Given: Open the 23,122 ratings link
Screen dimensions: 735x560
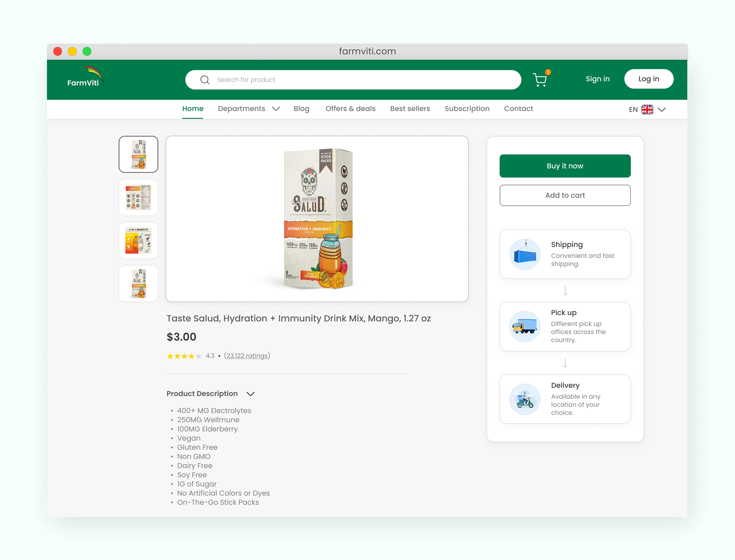Looking at the screenshot, I should (x=247, y=356).
